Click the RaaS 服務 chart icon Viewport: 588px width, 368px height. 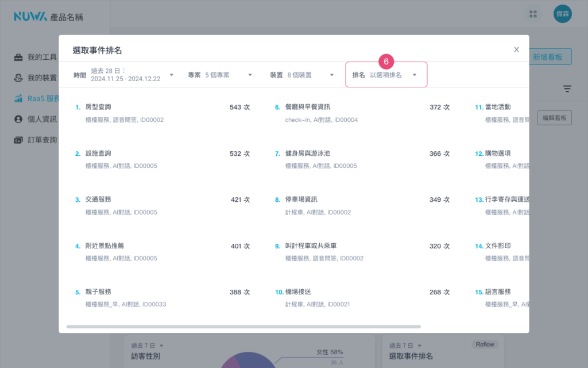tap(18, 98)
